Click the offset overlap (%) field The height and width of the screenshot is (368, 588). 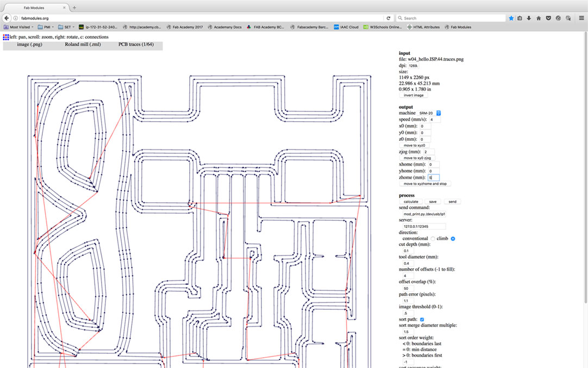[x=408, y=289]
